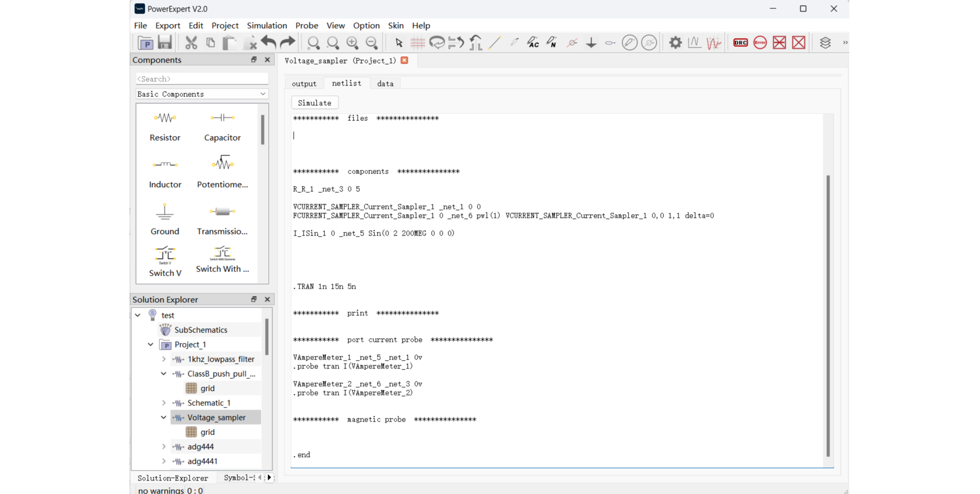
Task: Click the netlist vertical scrollbar
Action: click(828, 316)
